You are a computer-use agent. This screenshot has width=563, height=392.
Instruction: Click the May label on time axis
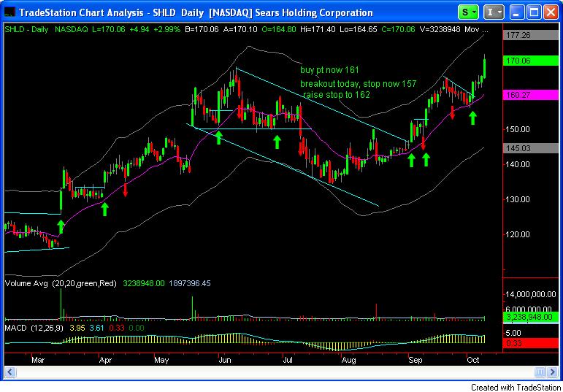click(x=161, y=360)
